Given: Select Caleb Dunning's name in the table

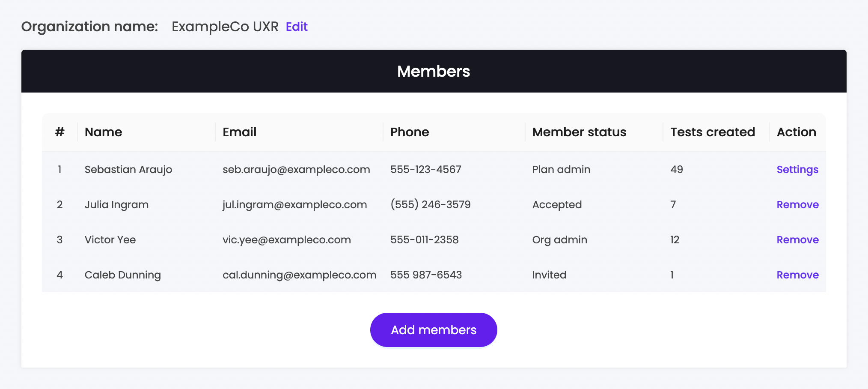Looking at the screenshot, I should (122, 275).
